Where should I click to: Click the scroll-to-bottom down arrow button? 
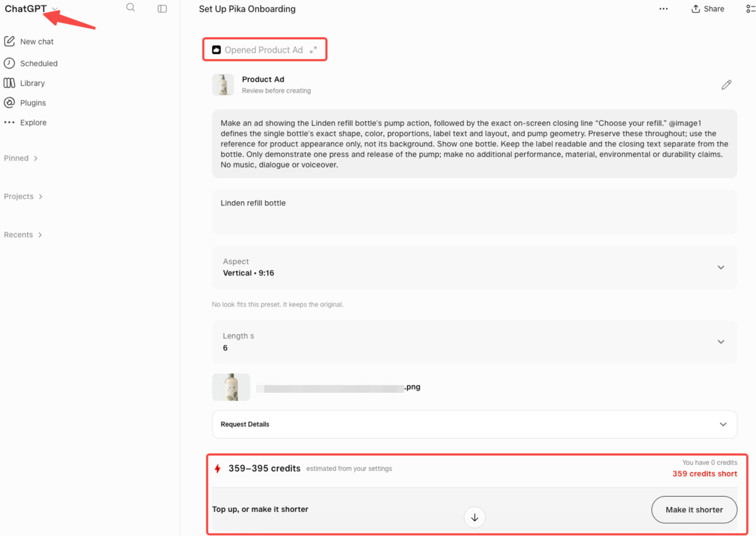(474, 517)
